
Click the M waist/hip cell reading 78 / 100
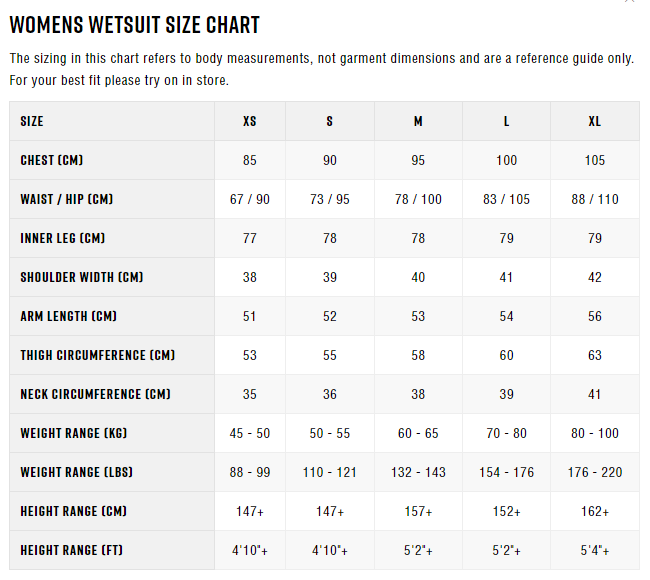coord(418,199)
